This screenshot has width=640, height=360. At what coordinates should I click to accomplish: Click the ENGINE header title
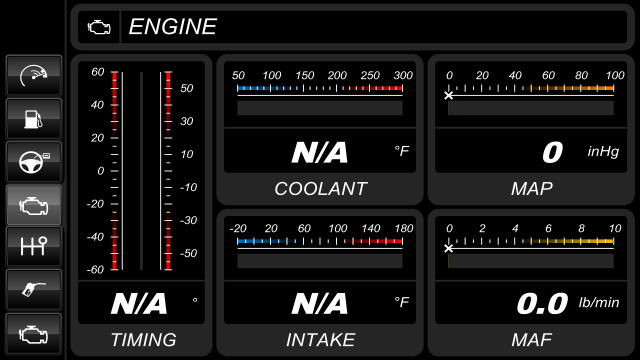point(173,27)
